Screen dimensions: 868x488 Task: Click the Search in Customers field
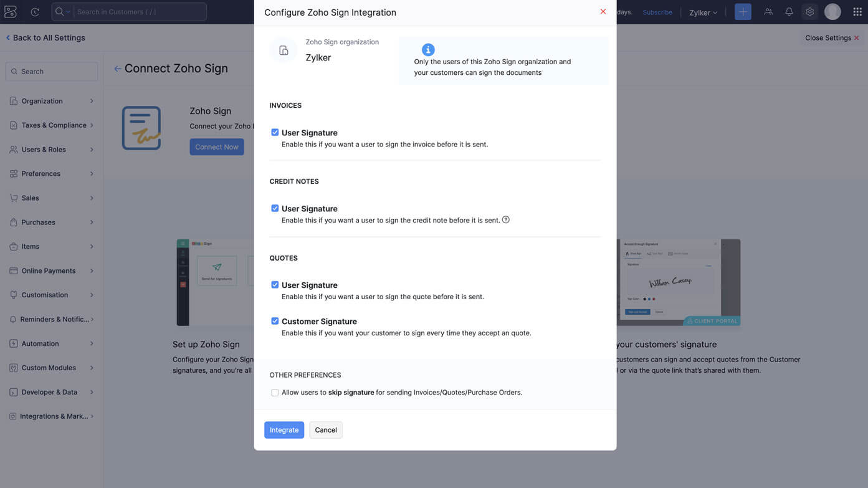click(140, 12)
